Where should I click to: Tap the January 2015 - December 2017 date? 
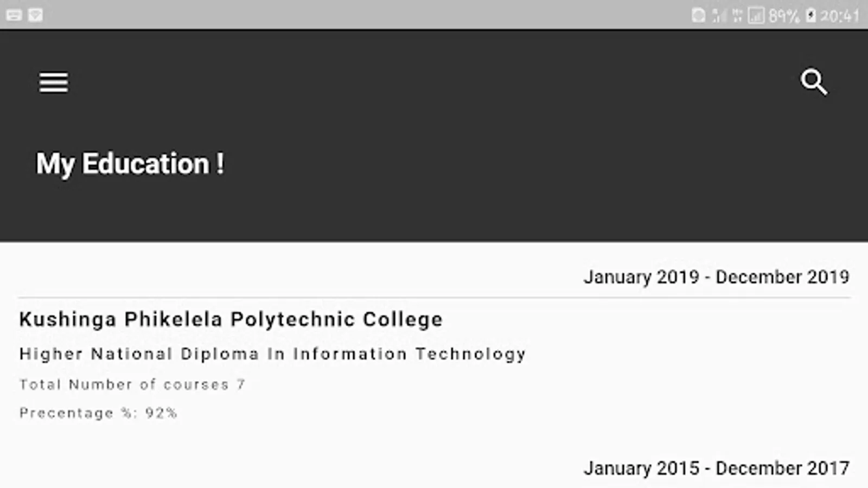[x=716, y=468]
